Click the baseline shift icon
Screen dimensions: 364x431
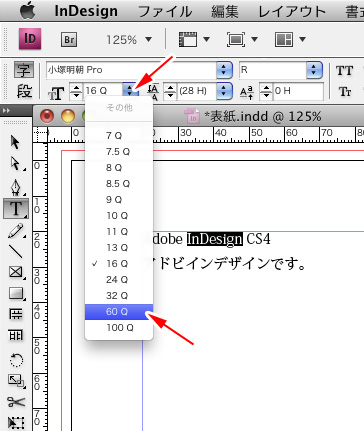[x=247, y=92]
